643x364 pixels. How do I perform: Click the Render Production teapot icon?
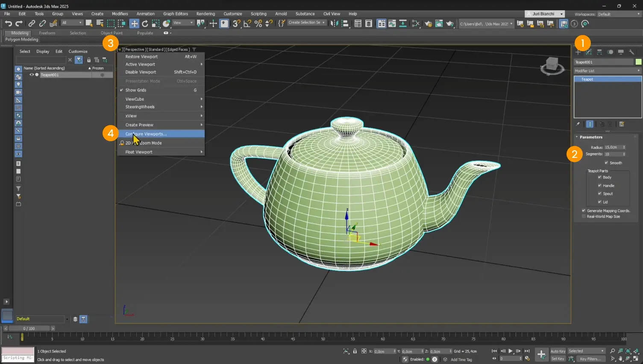click(449, 23)
